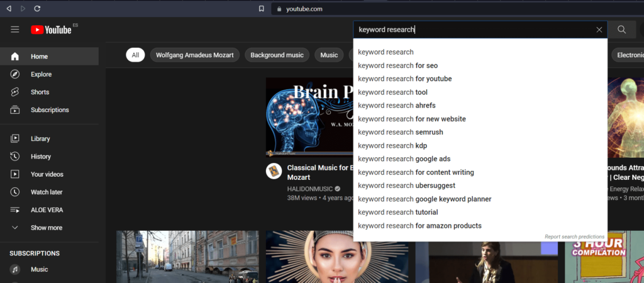Image resolution: width=644 pixels, height=283 pixels.
Task: Choose suggestion 'keyword research kdp'
Action: 480,145
